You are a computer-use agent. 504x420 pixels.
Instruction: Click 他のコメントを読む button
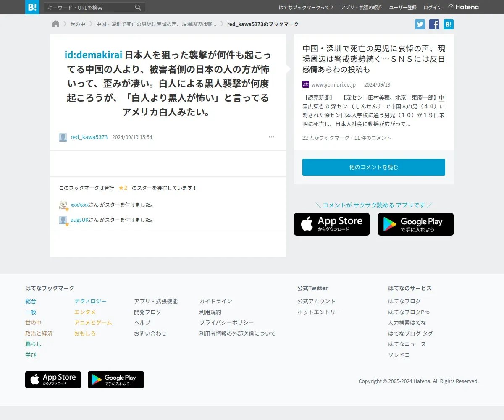(374, 167)
